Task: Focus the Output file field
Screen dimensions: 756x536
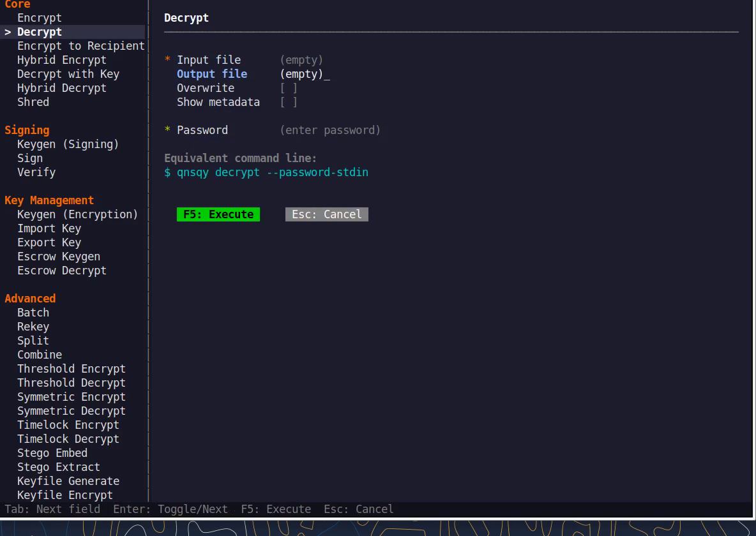Action: point(305,74)
